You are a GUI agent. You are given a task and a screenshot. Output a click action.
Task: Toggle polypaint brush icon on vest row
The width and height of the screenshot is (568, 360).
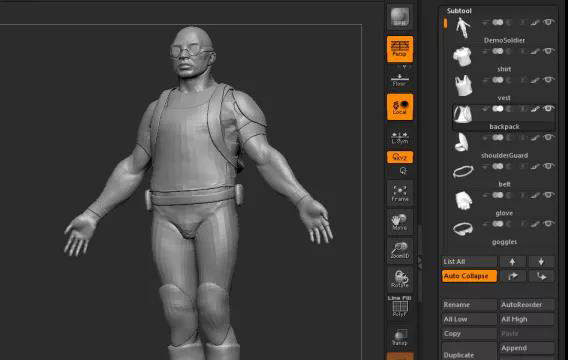click(x=535, y=80)
